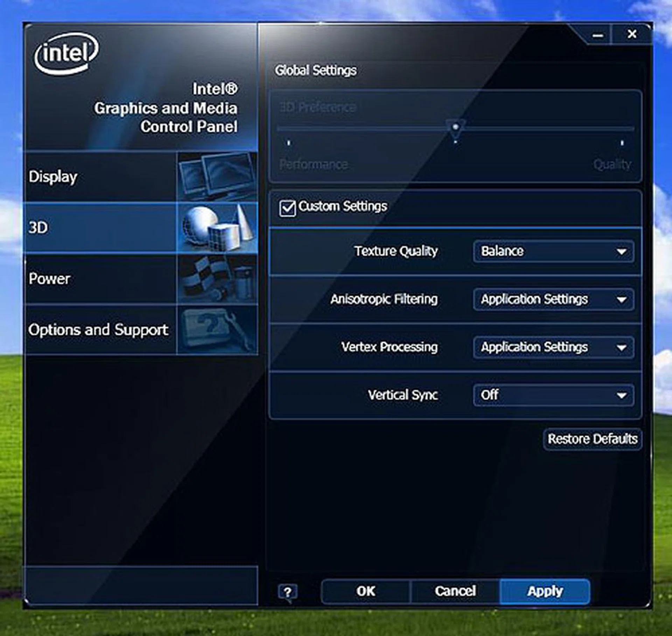The width and height of the screenshot is (672, 636).
Task: Click the dual monitors Display icon
Action: click(x=217, y=177)
